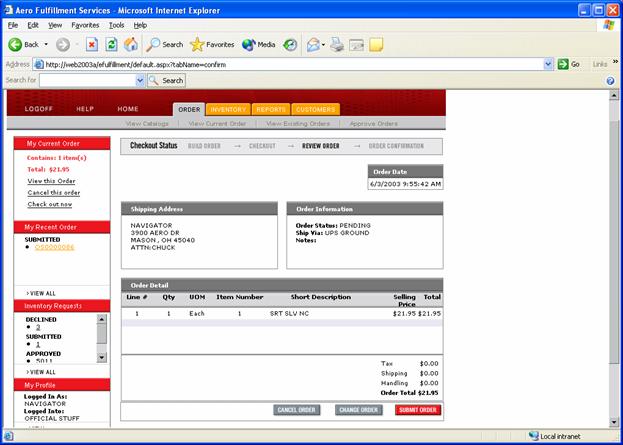Click the Edit page icon next to Print

356,44
